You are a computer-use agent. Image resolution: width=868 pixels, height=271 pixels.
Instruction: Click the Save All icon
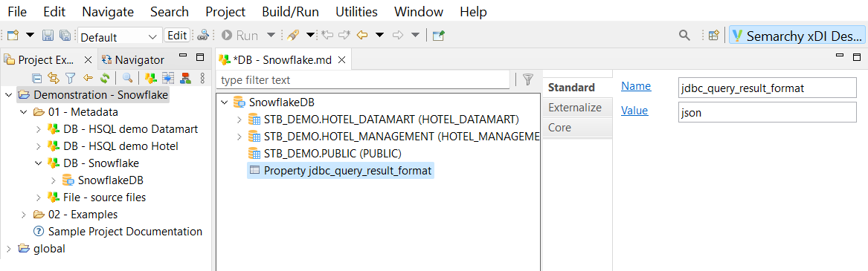point(65,36)
